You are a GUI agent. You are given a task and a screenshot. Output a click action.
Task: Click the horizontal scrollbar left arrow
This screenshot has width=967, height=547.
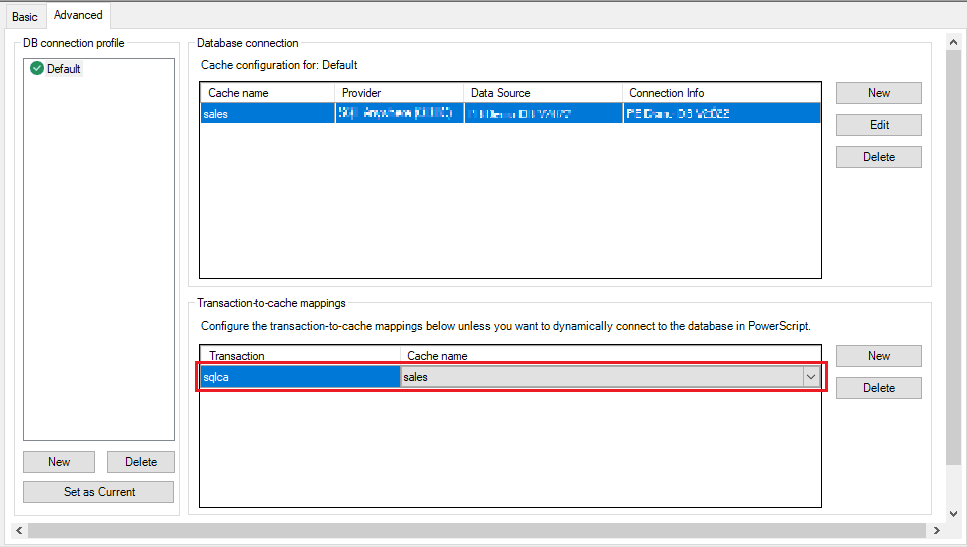point(19,530)
